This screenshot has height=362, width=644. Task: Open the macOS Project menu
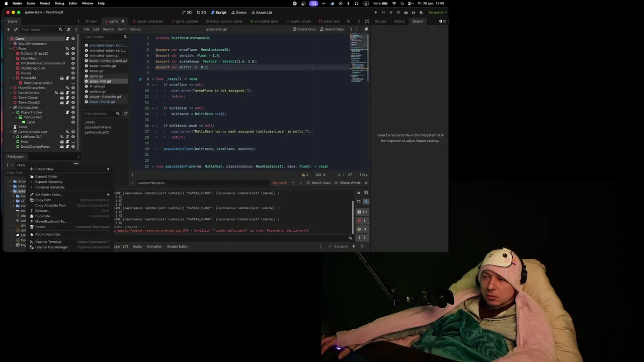(45, 3)
